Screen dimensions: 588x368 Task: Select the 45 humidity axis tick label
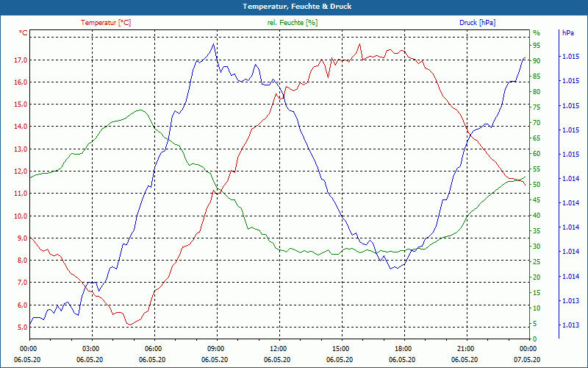pos(537,199)
